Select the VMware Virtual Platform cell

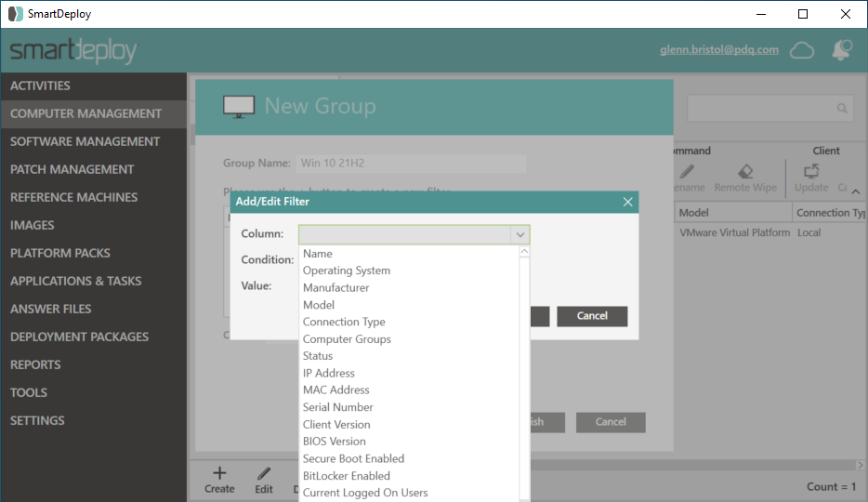(734, 233)
